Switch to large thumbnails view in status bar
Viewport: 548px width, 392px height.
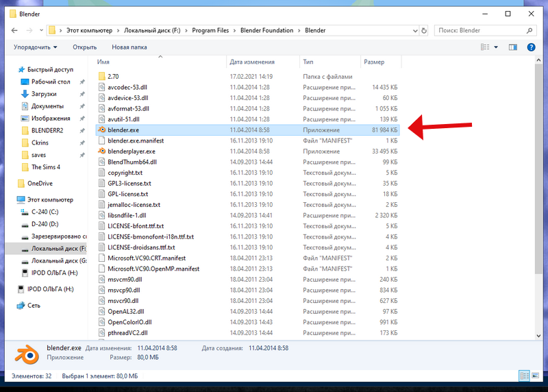535,376
